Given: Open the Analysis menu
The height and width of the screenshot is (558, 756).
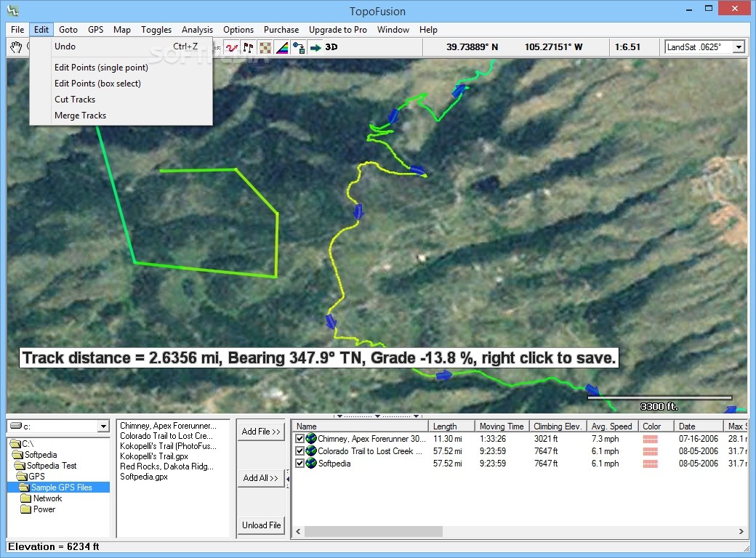Looking at the screenshot, I should coord(197,29).
